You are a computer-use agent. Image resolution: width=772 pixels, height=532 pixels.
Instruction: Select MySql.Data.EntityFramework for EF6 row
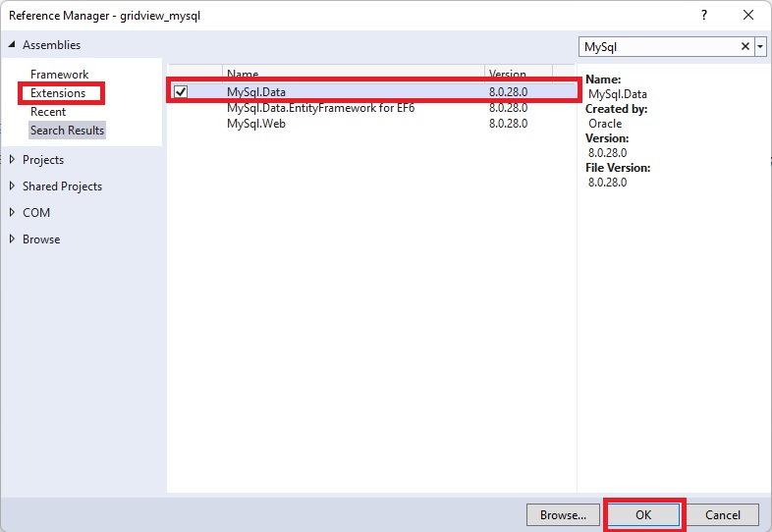[x=320, y=108]
